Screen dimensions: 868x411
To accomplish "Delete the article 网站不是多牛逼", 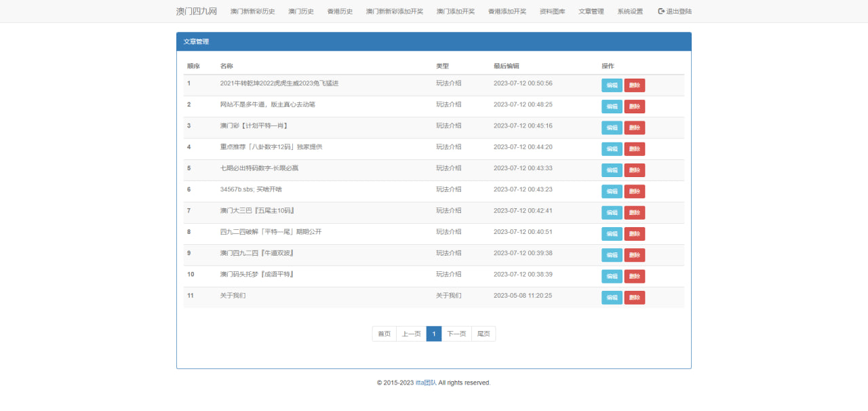I will pos(635,106).
